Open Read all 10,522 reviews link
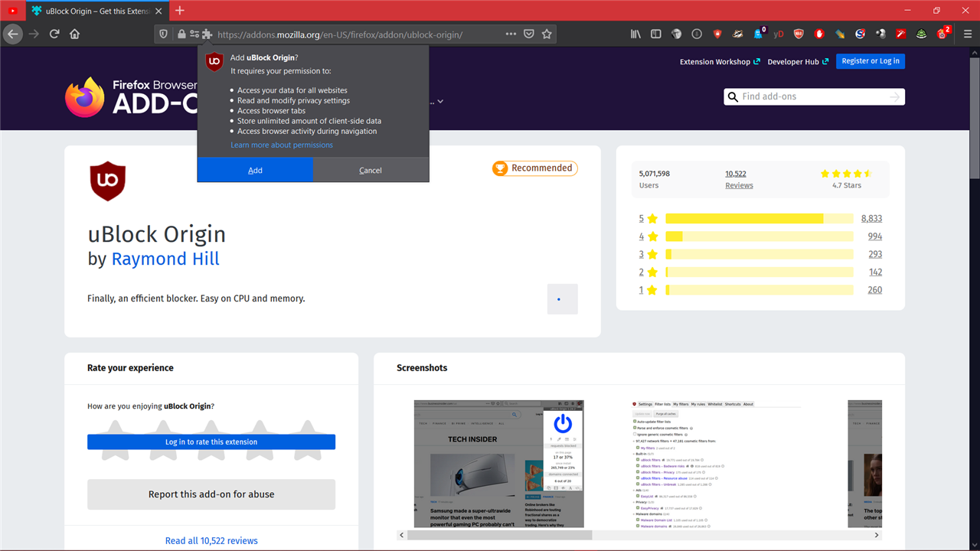The image size is (980, 551). (x=211, y=540)
